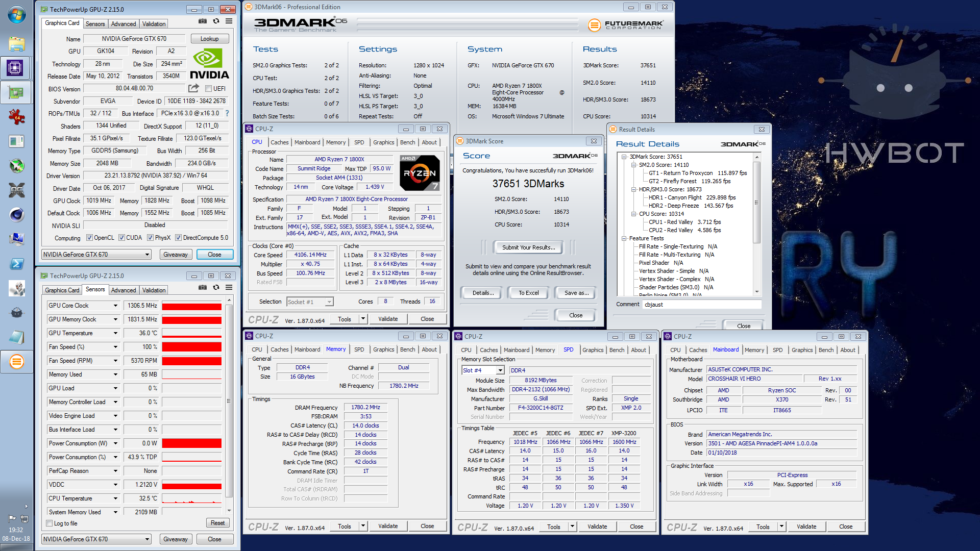Viewport: 980px width, 551px height.
Task: Show hidden tray icons arrow
Action: click(x=27, y=507)
